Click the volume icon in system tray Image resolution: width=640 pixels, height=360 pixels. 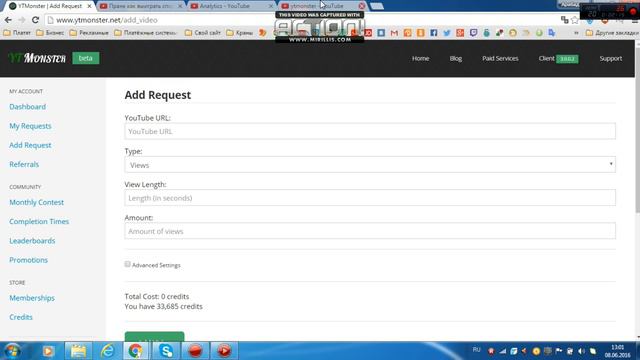point(582,351)
